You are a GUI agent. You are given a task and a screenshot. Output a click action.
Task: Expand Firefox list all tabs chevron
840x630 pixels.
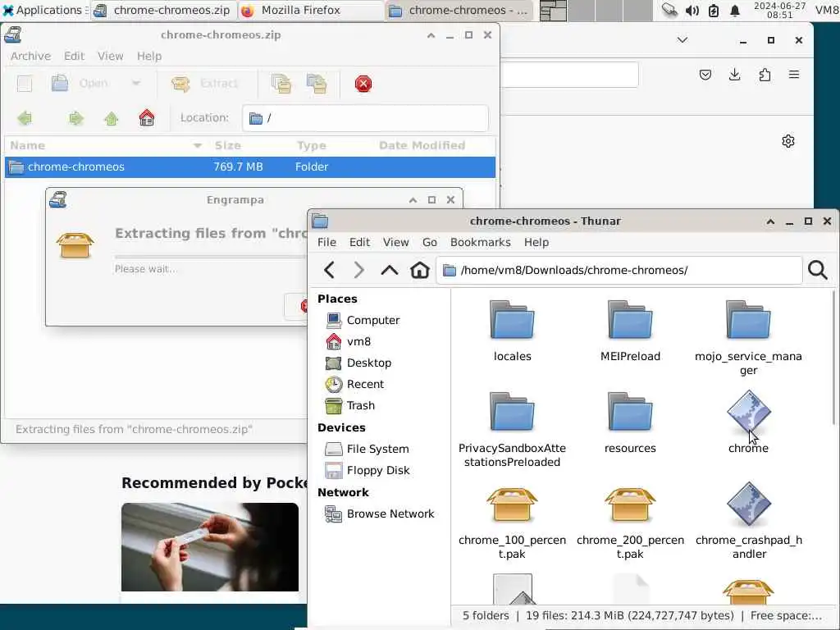[682, 40]
